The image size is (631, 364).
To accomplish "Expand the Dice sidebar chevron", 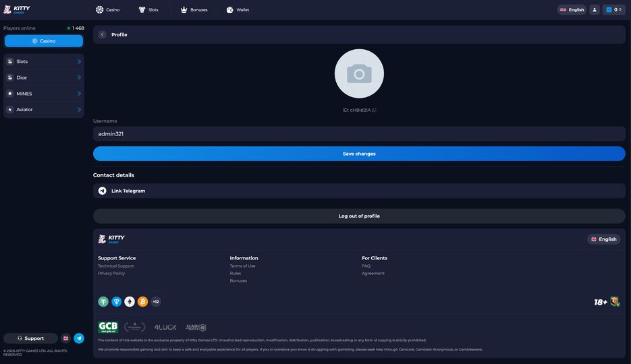I will click(x=79, y=78).
